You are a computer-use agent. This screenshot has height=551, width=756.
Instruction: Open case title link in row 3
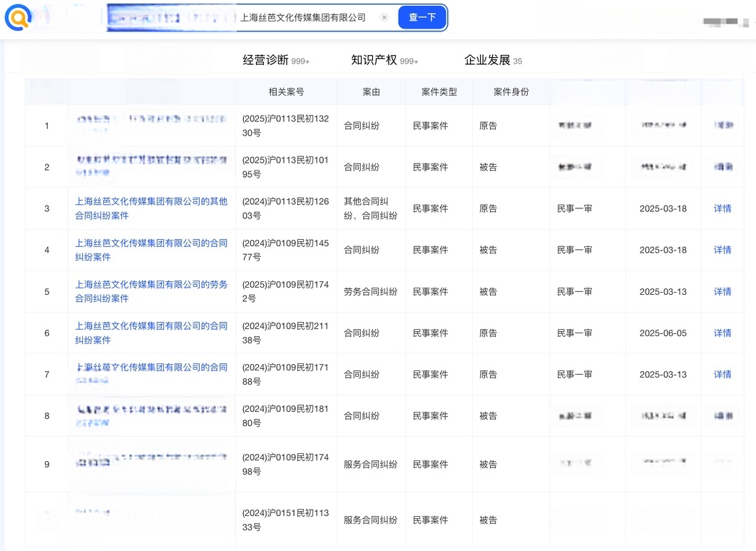pyautogui.click(x=151, y=208)
